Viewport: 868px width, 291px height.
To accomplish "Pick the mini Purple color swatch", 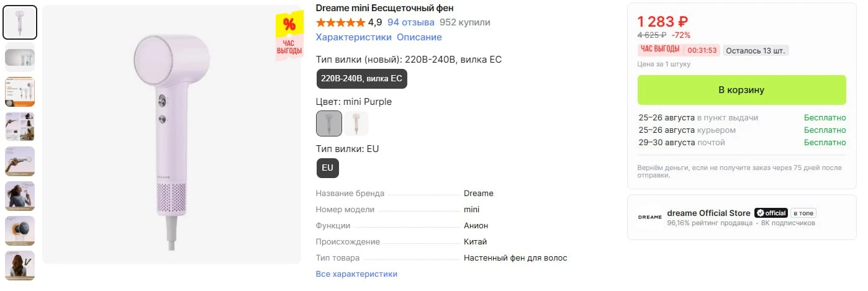I will coord(329,123).
